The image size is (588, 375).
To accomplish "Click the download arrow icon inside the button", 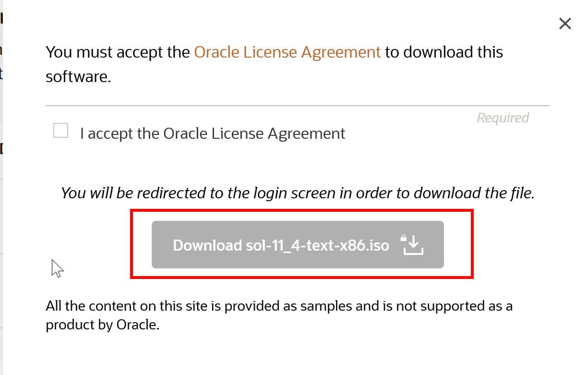I will coord(413,245).
